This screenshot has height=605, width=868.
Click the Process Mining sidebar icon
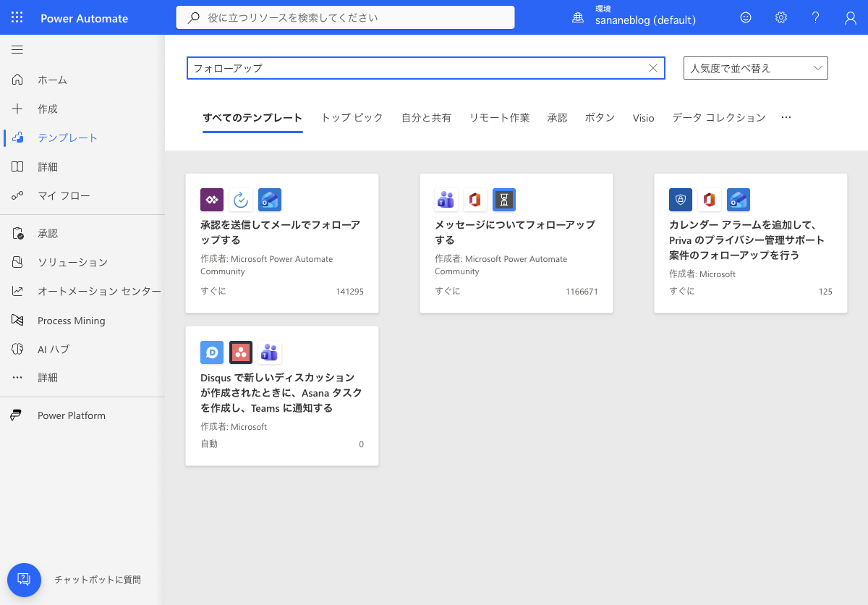tap(18, 320)
